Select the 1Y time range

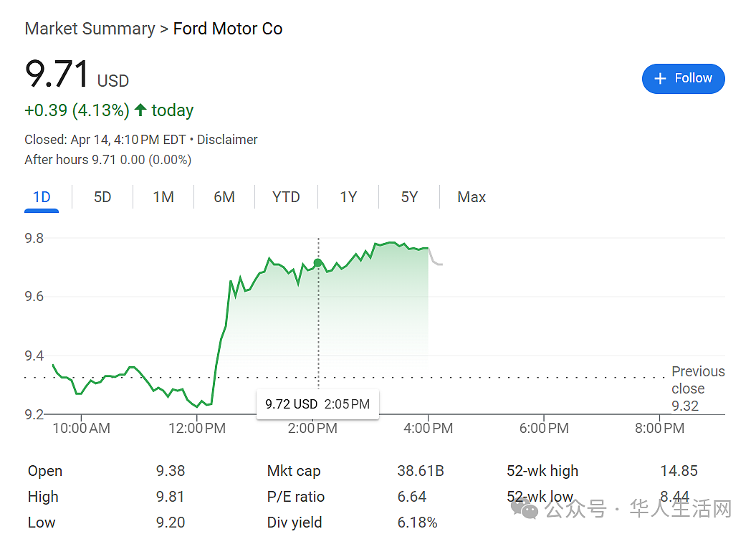point(348,197)
